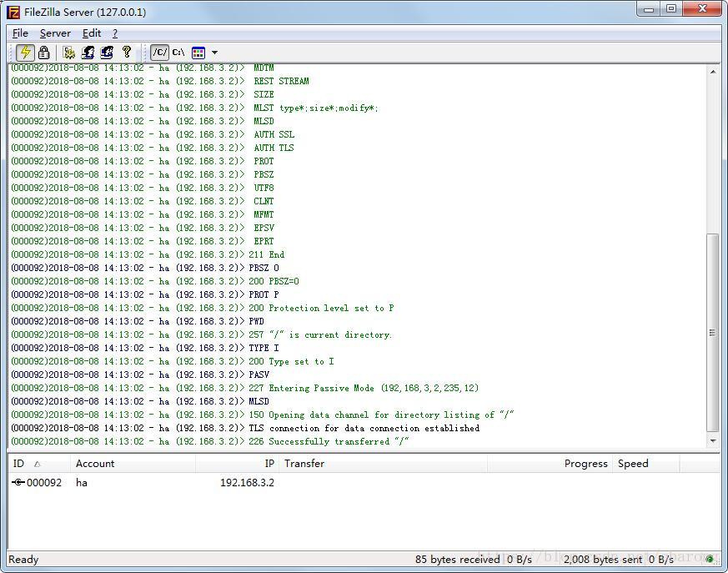Select C:\ path display toolbar button
The height and width of the screenshot is (573, 728).
[178, 52]
